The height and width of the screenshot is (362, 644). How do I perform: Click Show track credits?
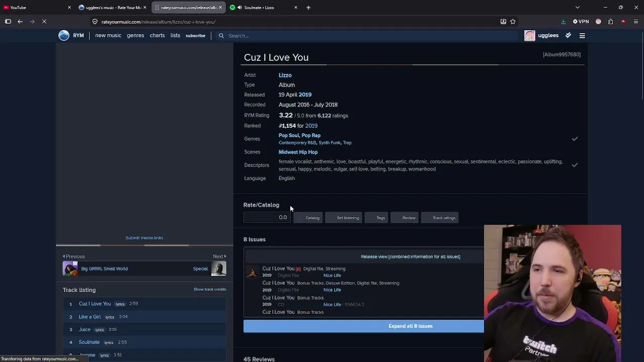click(210, 289)
